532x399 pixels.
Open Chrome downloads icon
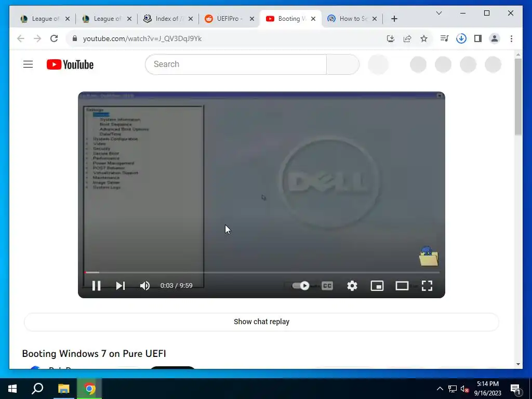(x=461, y=38)
